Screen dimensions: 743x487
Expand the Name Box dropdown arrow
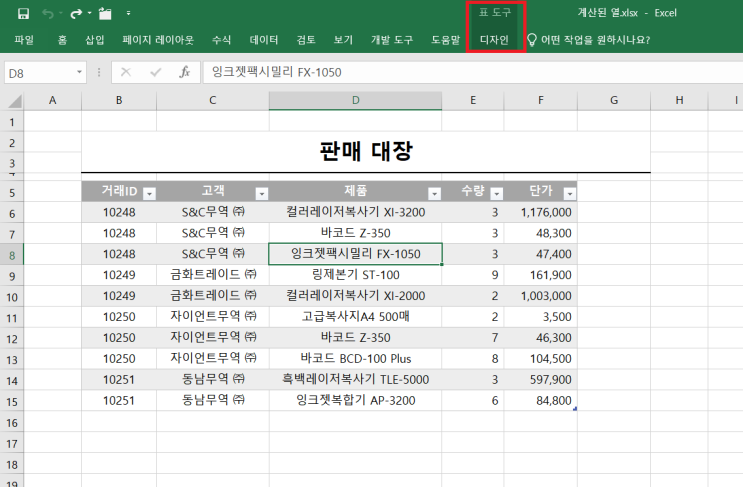point(79,72)
